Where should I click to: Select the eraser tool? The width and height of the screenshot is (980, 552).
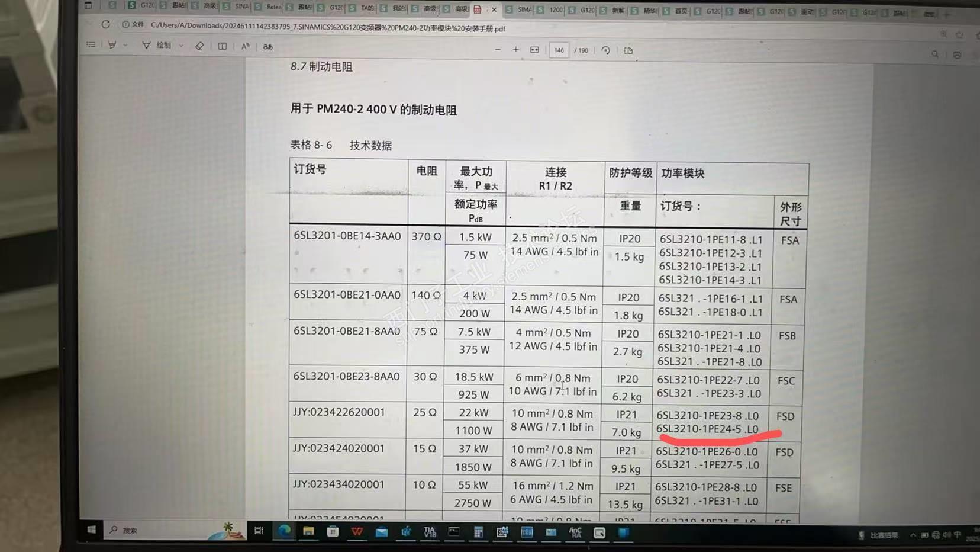199,46
